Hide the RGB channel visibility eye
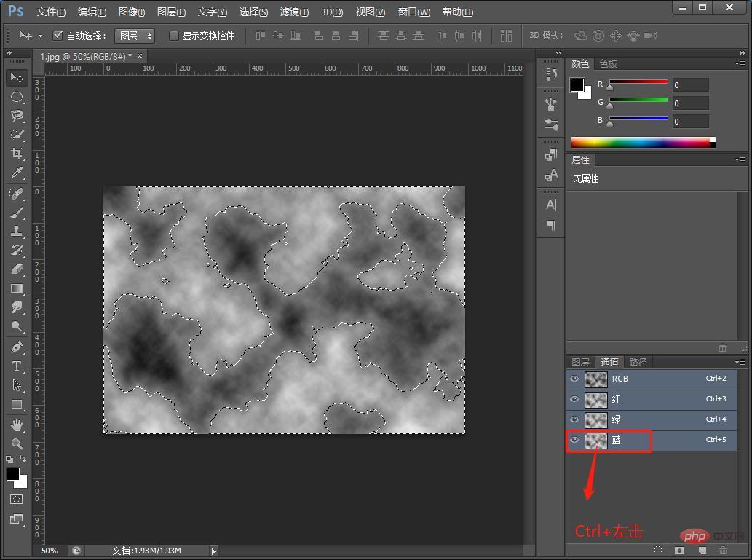 [x=574, y=379]
